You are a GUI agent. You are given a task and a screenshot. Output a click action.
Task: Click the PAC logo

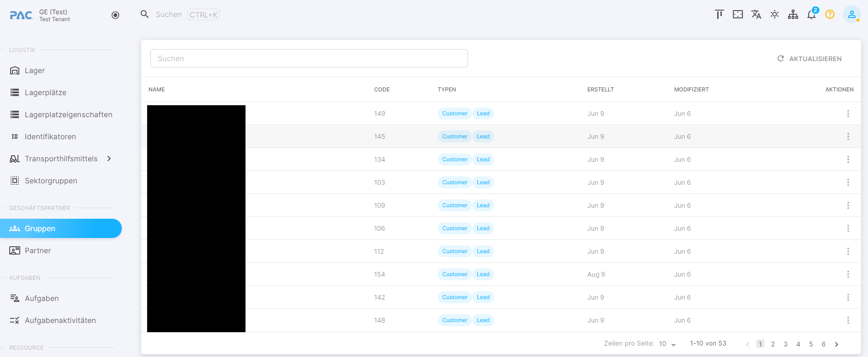tap(21, 15)
